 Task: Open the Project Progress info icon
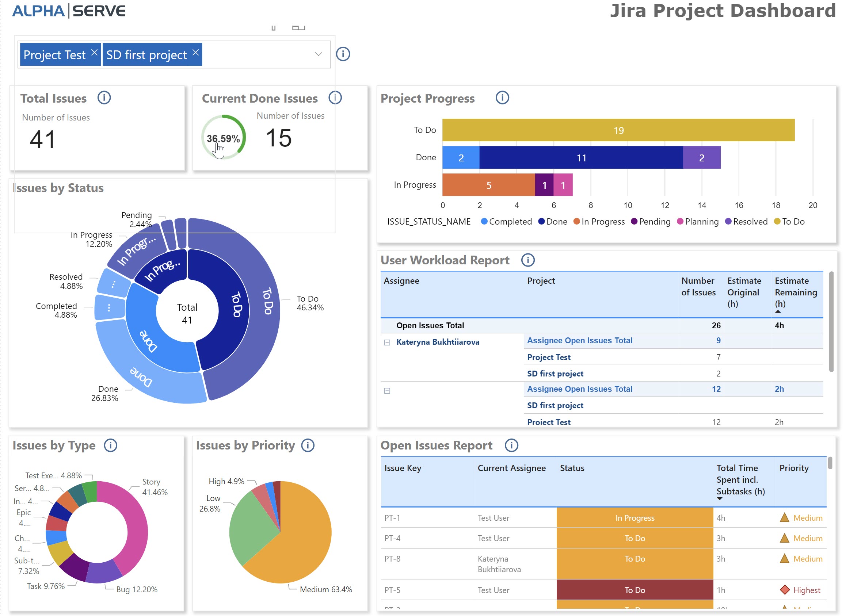(x=503, y=98)
